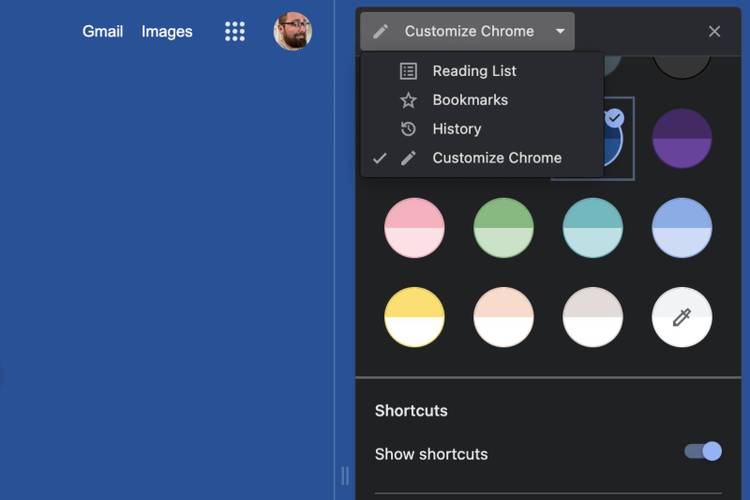750x500 pixels.
Task: Choose Customize Chrome from the dropdown list
Action: 496,158
